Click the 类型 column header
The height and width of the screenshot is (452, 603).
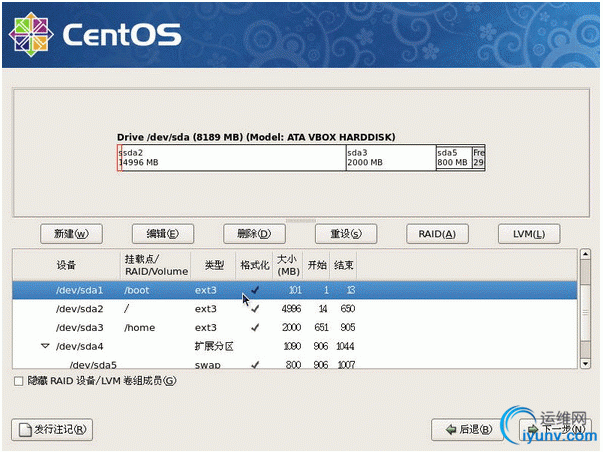pos(213,265)
